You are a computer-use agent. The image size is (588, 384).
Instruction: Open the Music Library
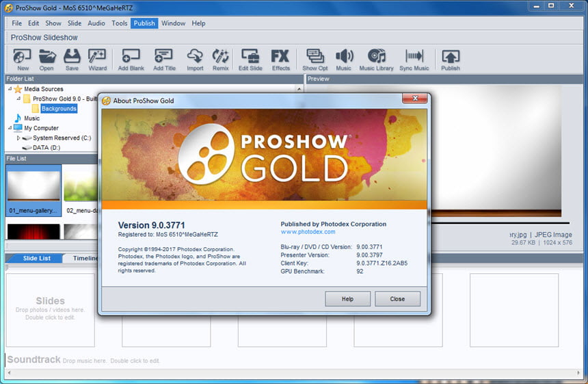pyautogui.click(x=376, y=60)
